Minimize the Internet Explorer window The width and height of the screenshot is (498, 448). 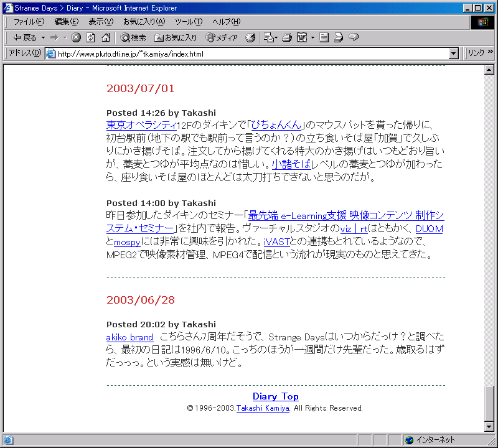click(467, 8)
